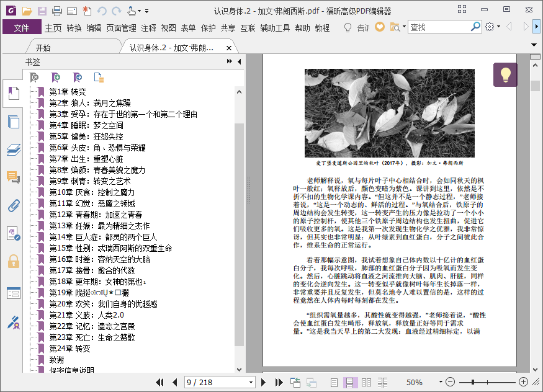Click the delete bookmark icon
This screenshot has height=392, width=543.
(x=35, y=78)
